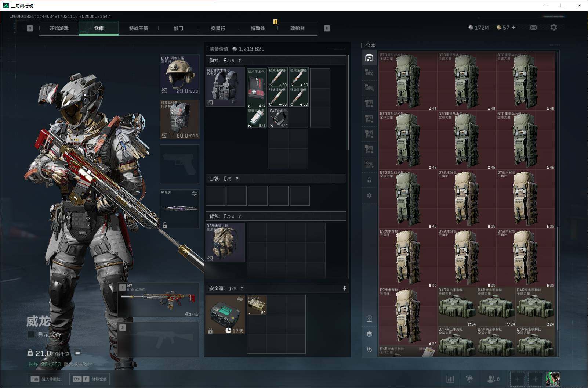Click the 21.0/78千克 carry weight text
The width and height of the screenshot is (588, 388).
coord(52,353)
